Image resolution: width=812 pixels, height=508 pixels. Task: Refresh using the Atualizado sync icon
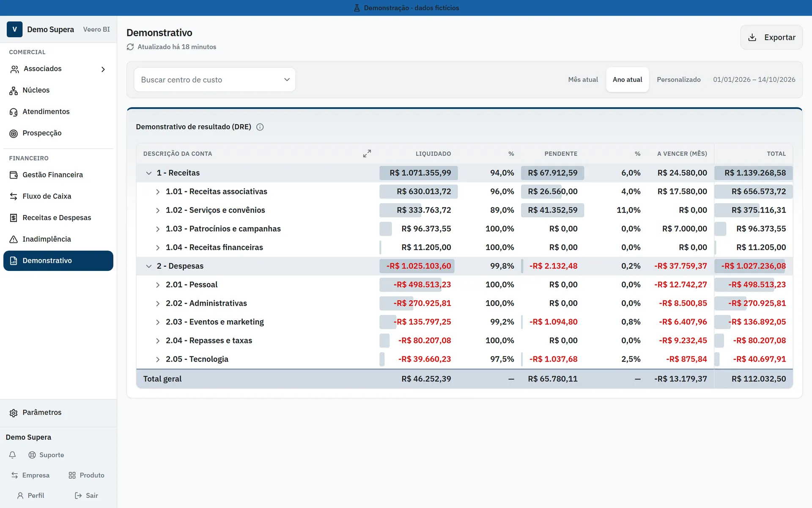click(x=130, y=47)
